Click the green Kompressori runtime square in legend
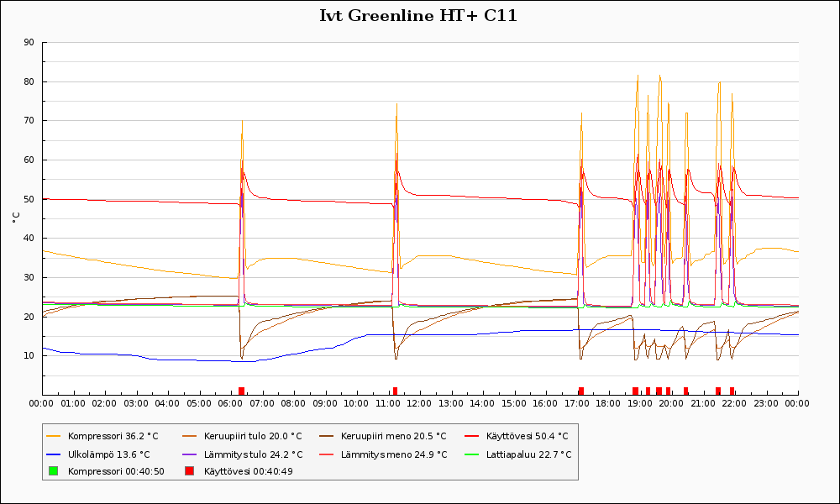Viewport: 840px width, 504px height. [x=53, y=471]
